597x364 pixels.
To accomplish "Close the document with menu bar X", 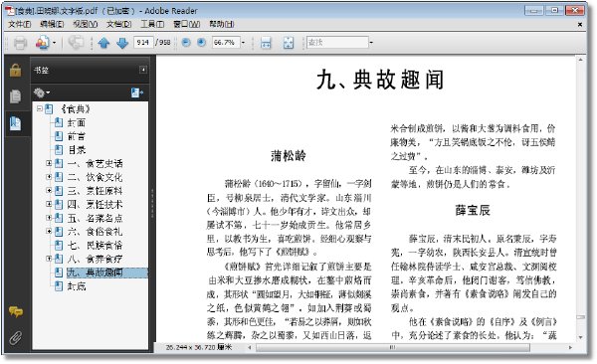I will coord(580,25).
